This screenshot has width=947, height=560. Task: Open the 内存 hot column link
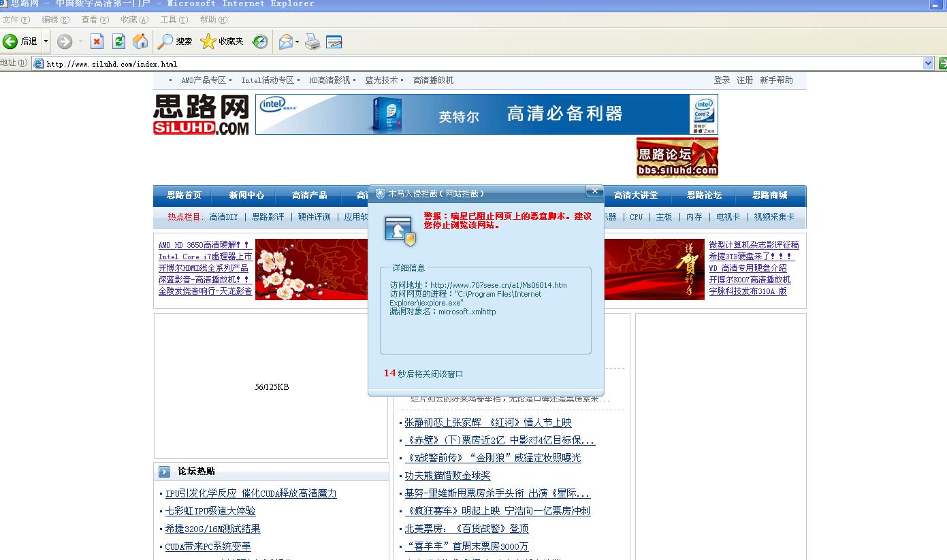694,217
